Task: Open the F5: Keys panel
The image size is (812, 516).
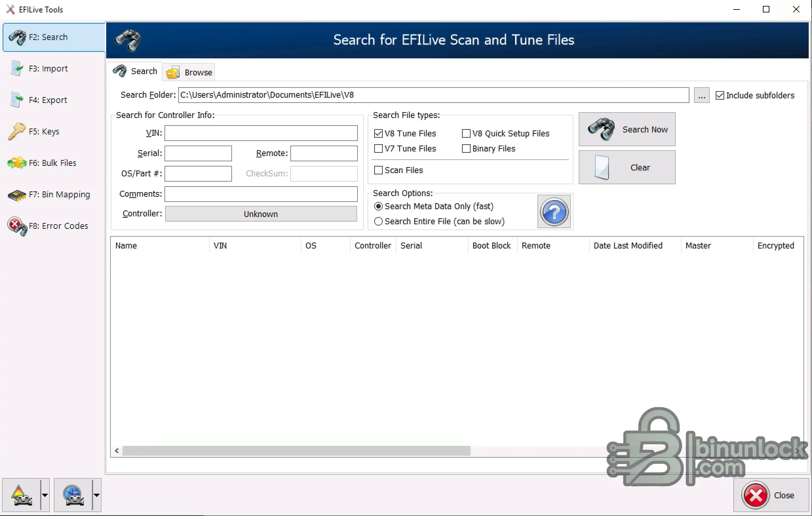Action: (x=54, y=131)
